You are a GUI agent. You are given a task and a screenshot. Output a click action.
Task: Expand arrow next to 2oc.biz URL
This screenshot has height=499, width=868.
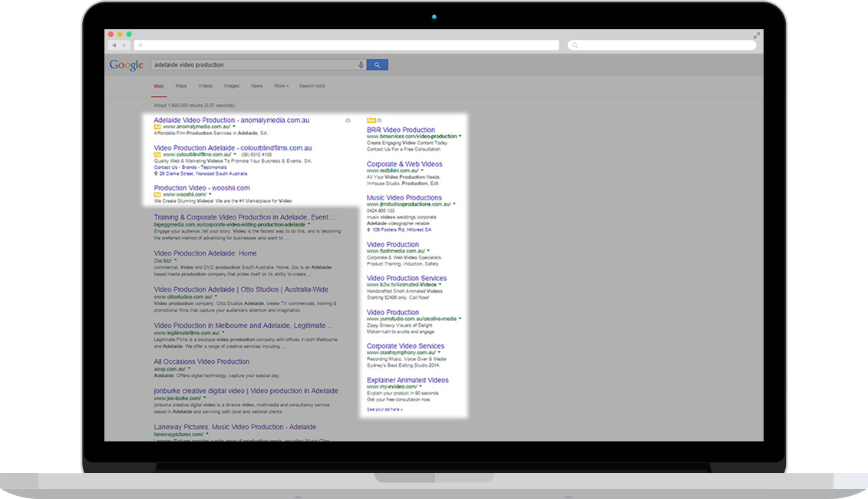176,260
